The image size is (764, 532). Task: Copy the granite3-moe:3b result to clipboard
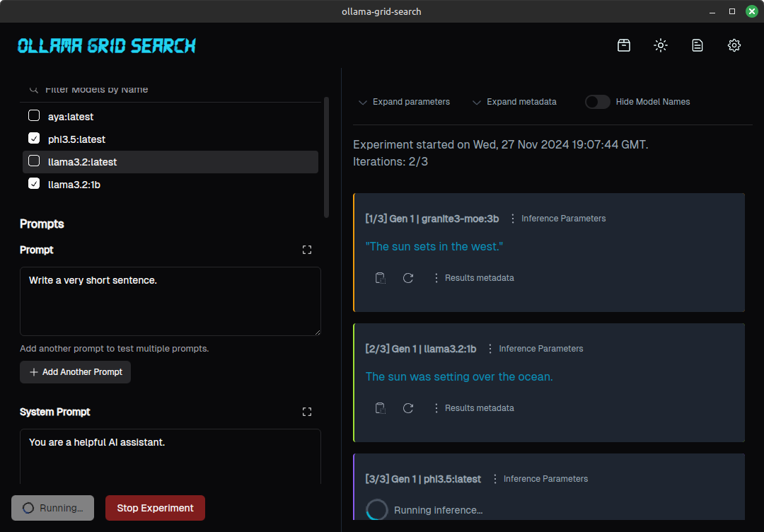pyautogui.click(x=380, y=278)
